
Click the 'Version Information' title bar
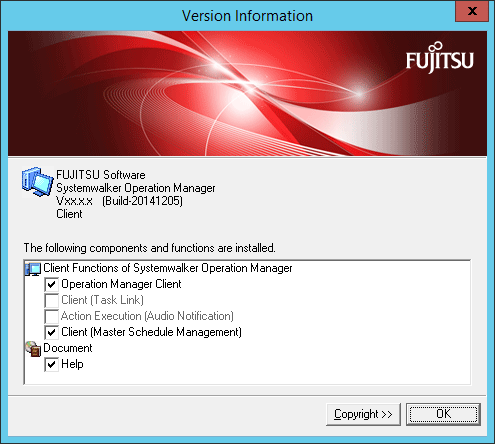pos(247,16)
